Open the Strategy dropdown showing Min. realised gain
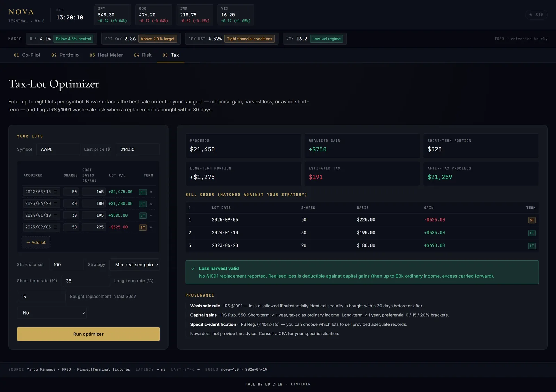The width and height of the screenshot is (556, 392). (134, 265)
